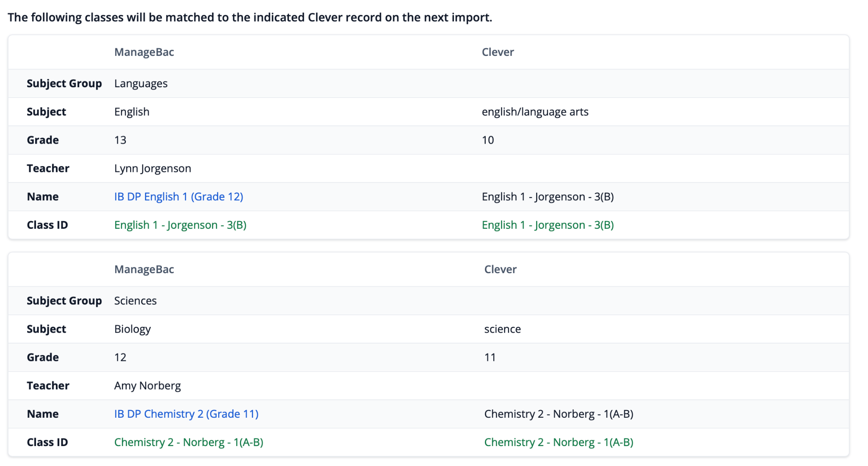Click the subject group value Languages
The image size is (868, 466).
pos(141,83)
